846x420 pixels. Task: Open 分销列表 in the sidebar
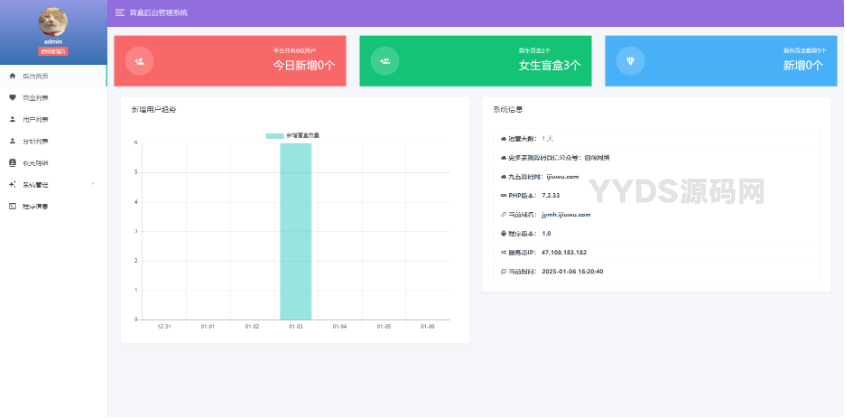(53, 141)
